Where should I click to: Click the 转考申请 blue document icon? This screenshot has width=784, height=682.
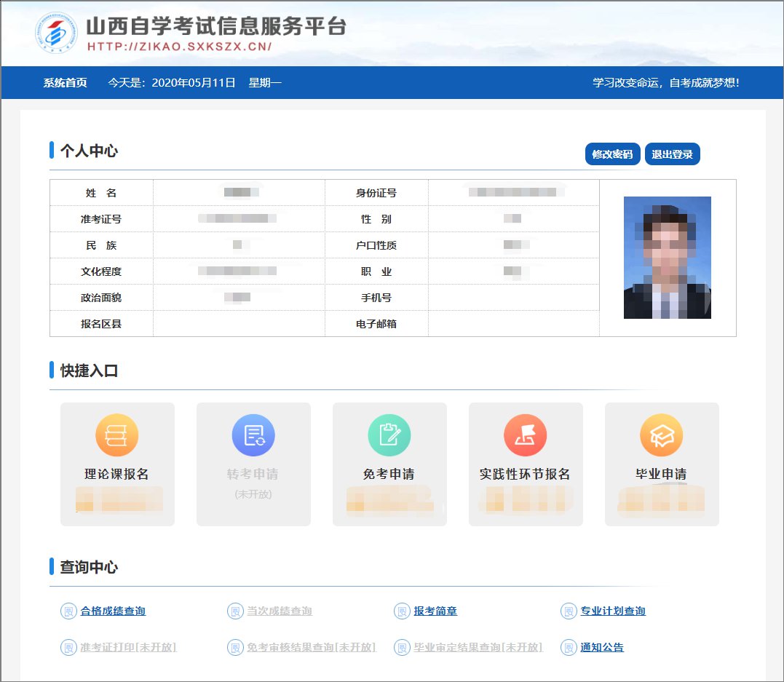pos(253,435)
